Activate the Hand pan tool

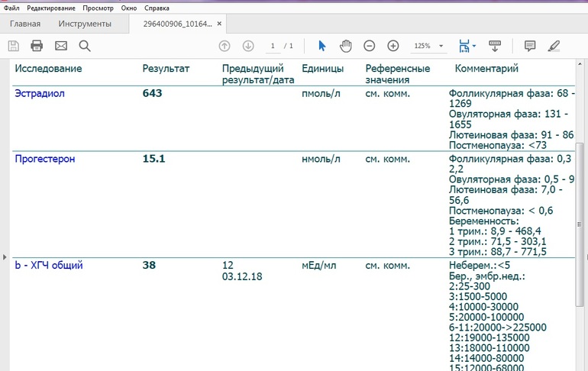tap(345, 46)
